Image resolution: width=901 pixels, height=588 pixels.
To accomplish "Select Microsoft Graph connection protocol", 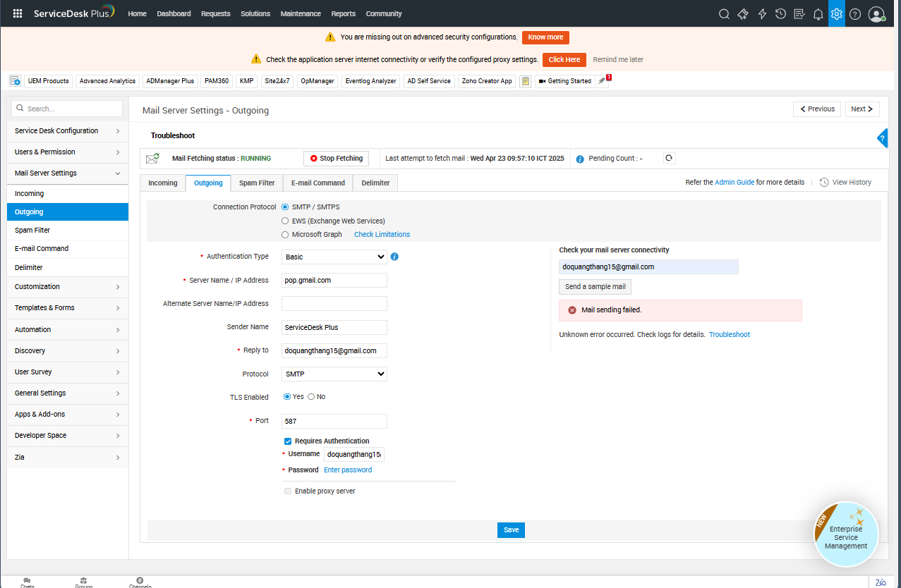I will [x=285, y=235].
